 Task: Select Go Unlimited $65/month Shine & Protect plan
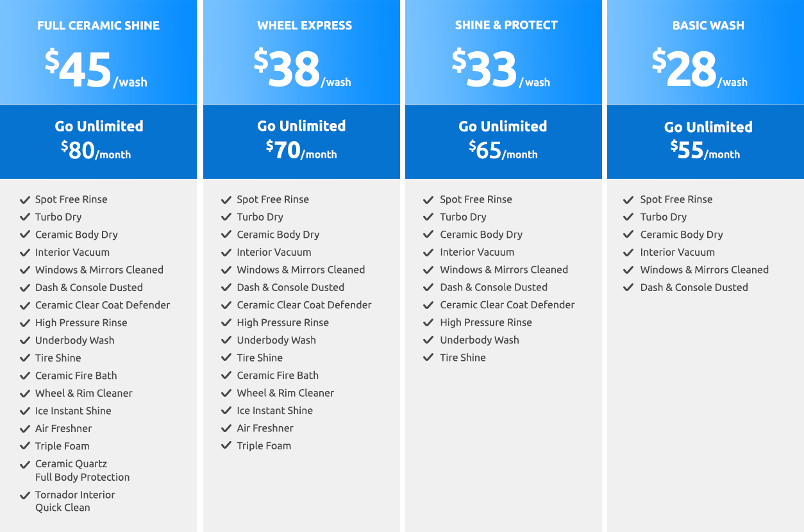503,141
